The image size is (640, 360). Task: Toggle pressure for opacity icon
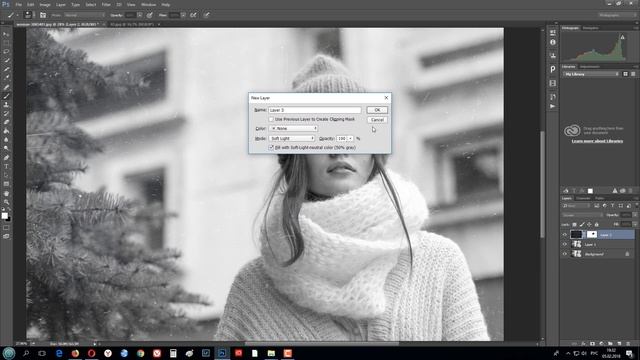tap(150, 15)
